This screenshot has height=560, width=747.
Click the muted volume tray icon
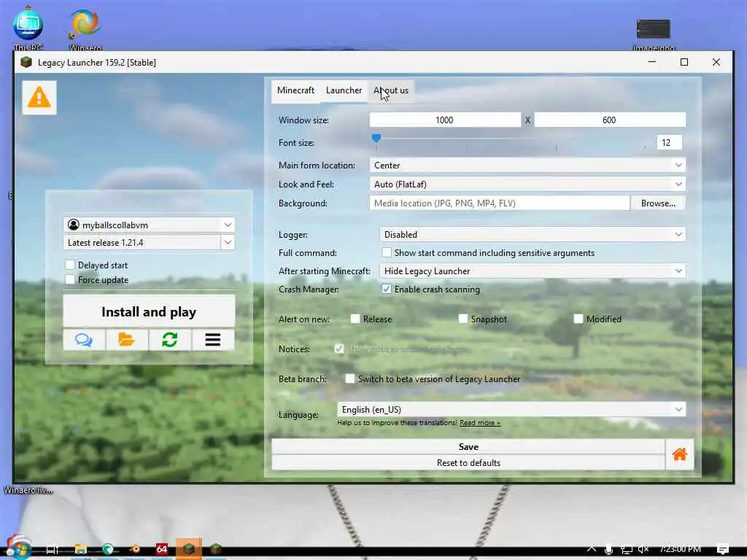point(643,549)
